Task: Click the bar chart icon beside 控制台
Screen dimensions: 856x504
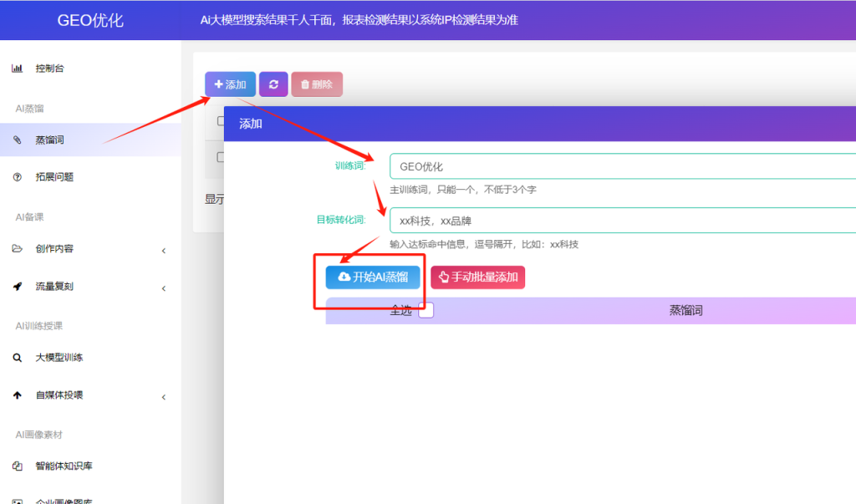Action: click(x=17, y=69)
